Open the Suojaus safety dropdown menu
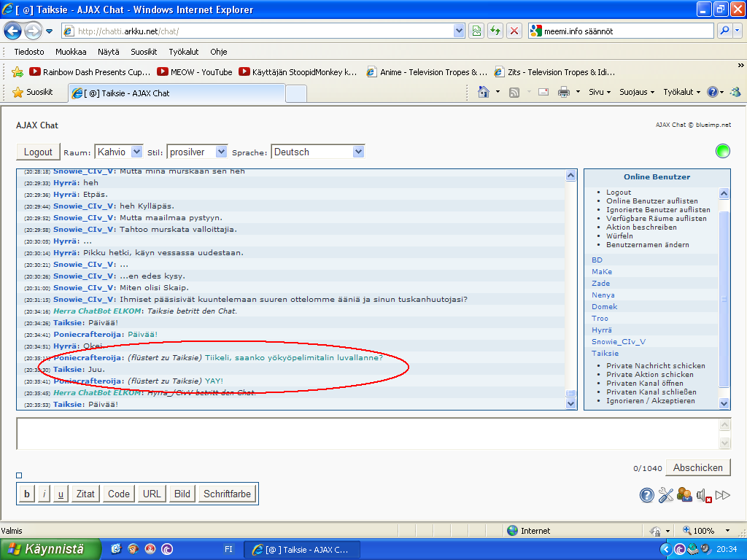This screenshot has width=747, height=560. tap(636, 92)
